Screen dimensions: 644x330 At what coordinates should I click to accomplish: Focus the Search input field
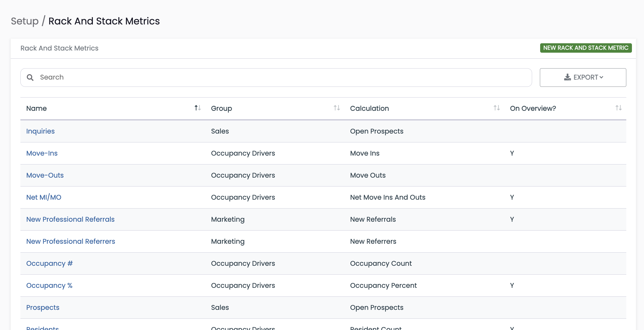pos(276,77)
